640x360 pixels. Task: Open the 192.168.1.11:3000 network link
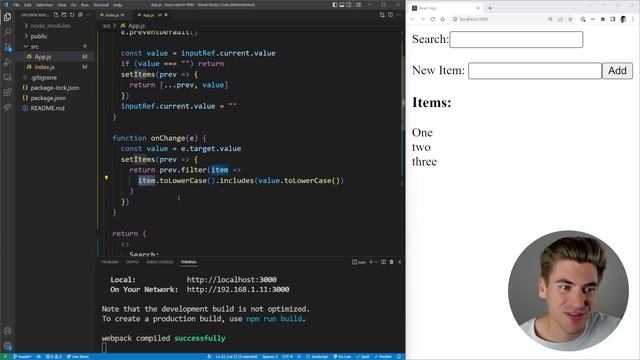pyautogui.click(x=238, y=289)
